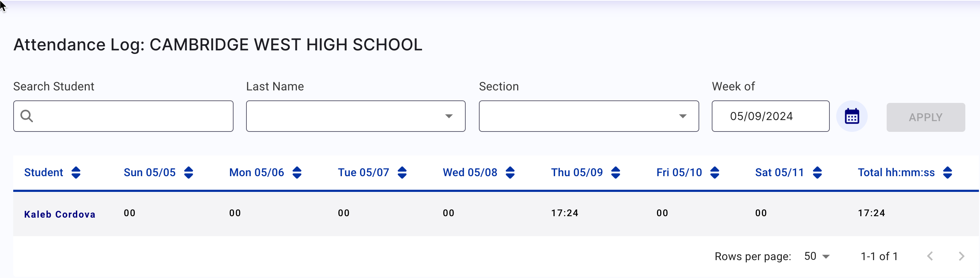
Task: Sort by Student column arrows
Action: pos(76,173)
